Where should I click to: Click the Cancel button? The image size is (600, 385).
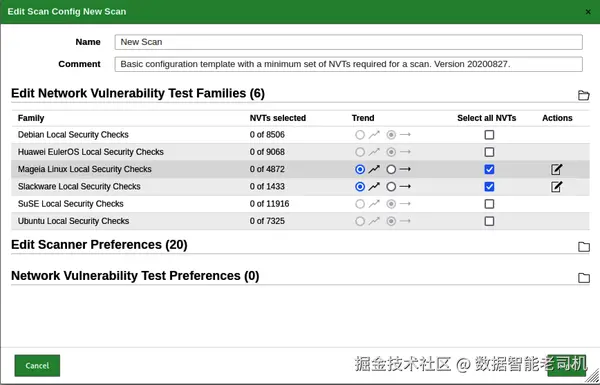(x=37, y=365)
